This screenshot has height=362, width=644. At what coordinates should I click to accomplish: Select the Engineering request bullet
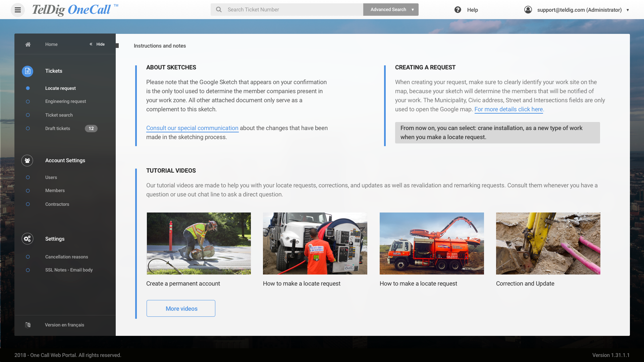pos(28,102)
